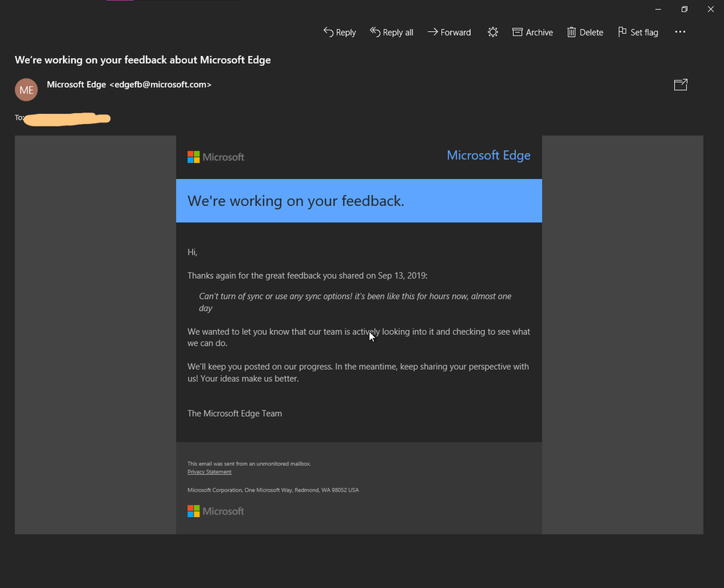This screenshot has width=724, height=588.
Task: Open the more actions ellipsis menu
Action: pos(680,32)
